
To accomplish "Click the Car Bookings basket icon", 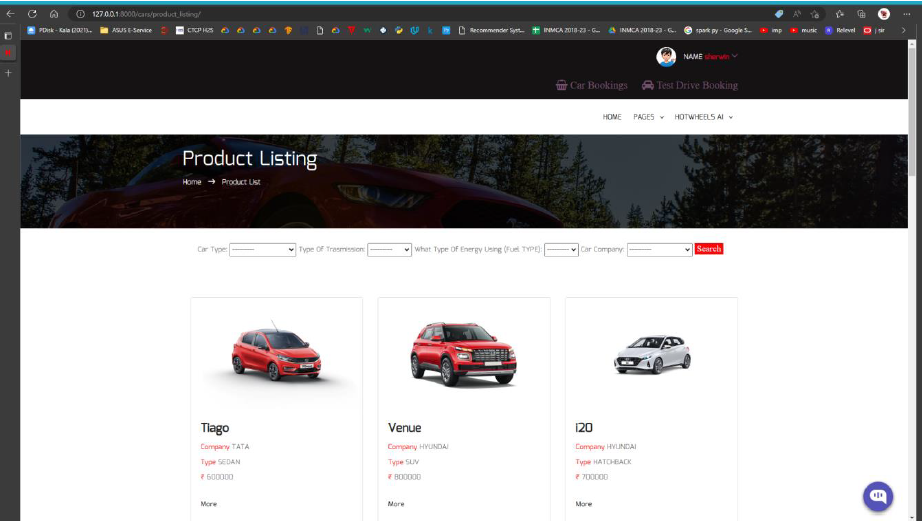I will 562,85.
